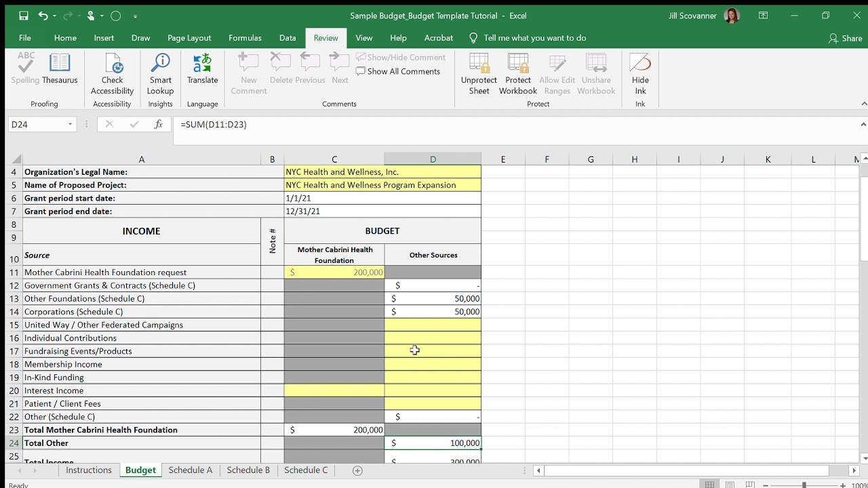868x488 pixels.
Task: Open the Acrobat ribbon tab
Action: pos(439,38)
